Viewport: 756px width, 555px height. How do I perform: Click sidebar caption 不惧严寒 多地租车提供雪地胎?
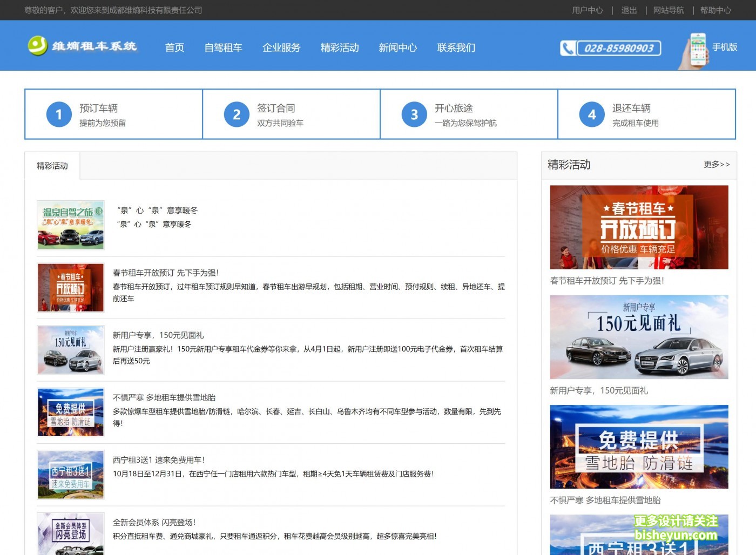605,500
